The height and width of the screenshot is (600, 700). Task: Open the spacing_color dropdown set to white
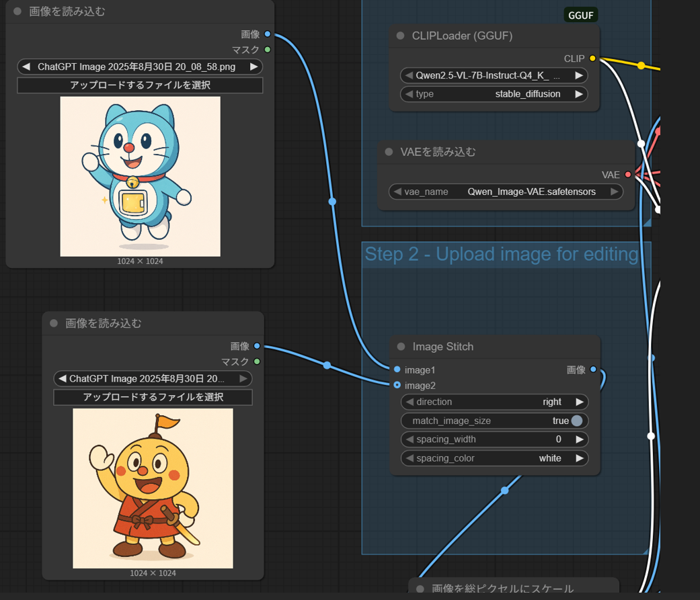(494, 458)
